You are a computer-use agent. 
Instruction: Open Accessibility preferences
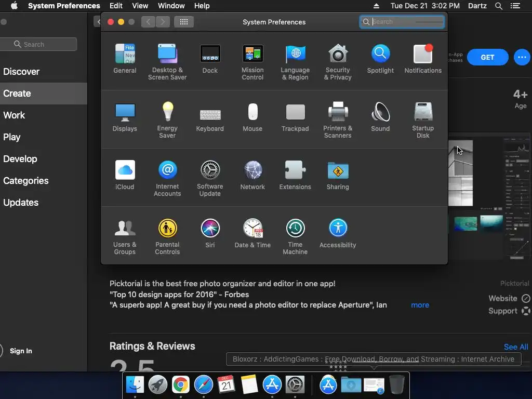(x=338, y=234)
